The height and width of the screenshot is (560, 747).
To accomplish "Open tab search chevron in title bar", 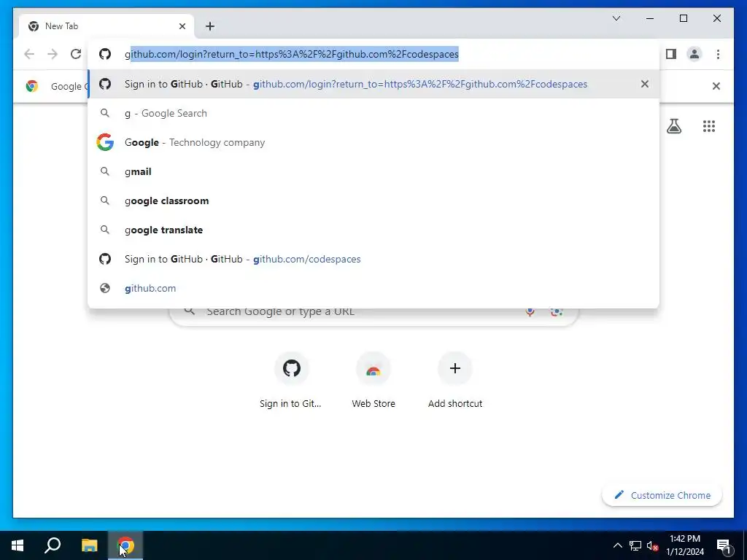I will [616, 18].
